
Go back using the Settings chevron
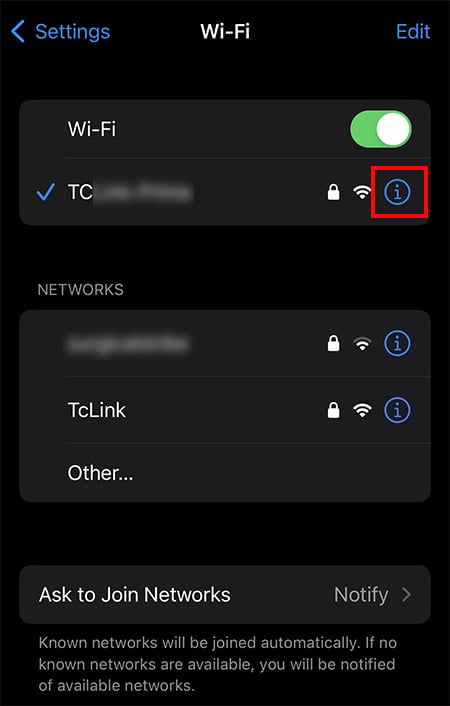click(x=18, y=32)
